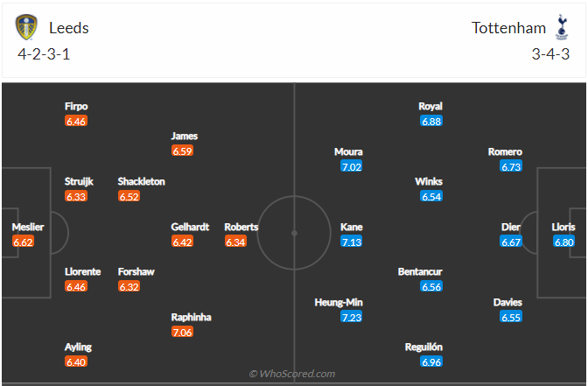Click Kane's 7.13 rating badge
Screen dimensions: 588x386
351,242
